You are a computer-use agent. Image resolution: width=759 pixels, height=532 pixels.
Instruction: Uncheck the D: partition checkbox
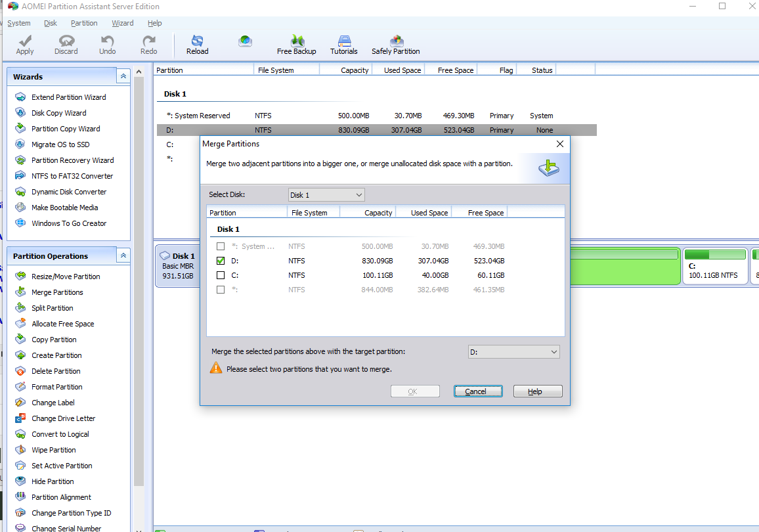pyautogui.click(x=221, y=261)
